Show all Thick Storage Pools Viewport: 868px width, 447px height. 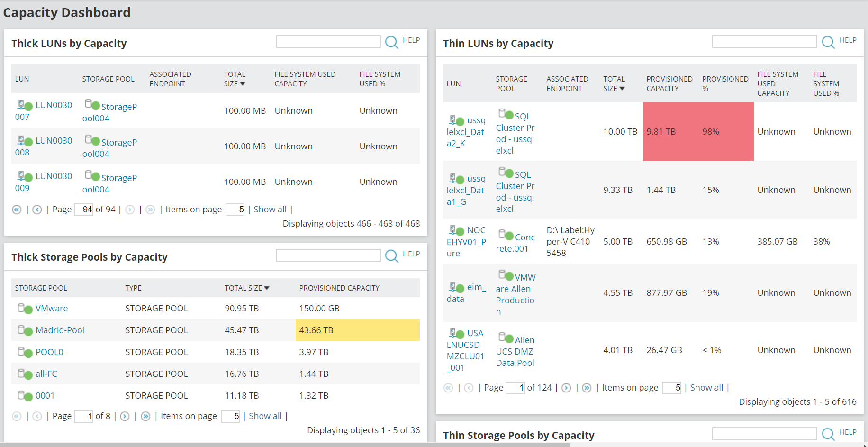pos(265,416)
